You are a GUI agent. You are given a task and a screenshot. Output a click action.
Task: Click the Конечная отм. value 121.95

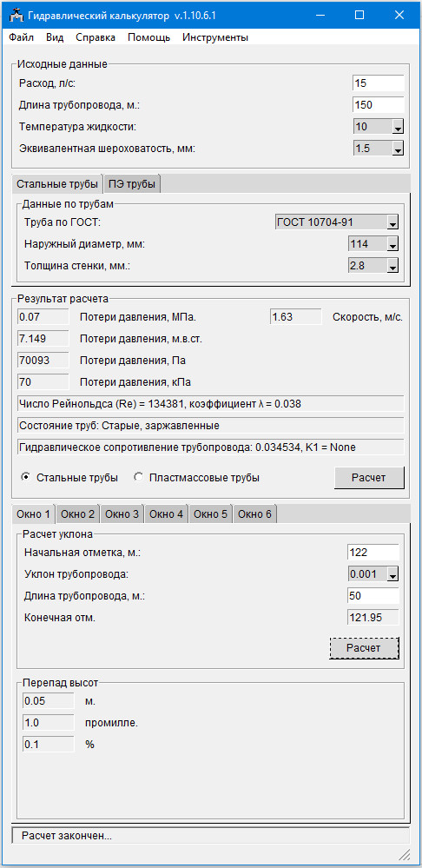[373, 618]
